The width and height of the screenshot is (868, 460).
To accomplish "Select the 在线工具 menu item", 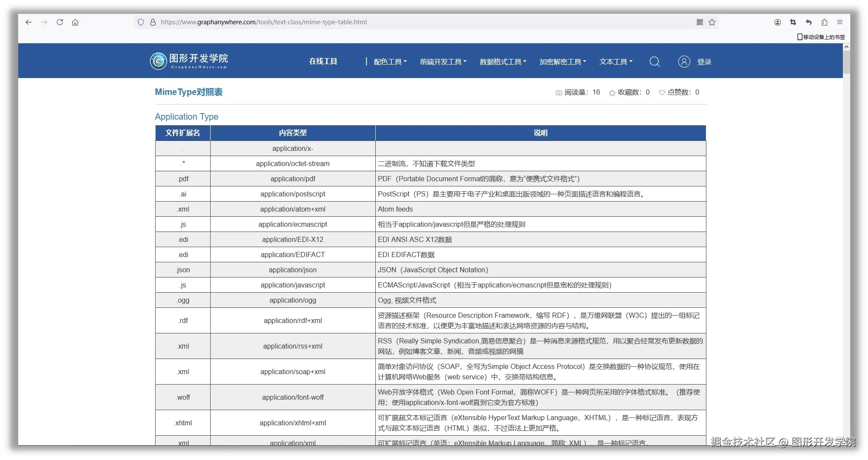I will [322, 61].
